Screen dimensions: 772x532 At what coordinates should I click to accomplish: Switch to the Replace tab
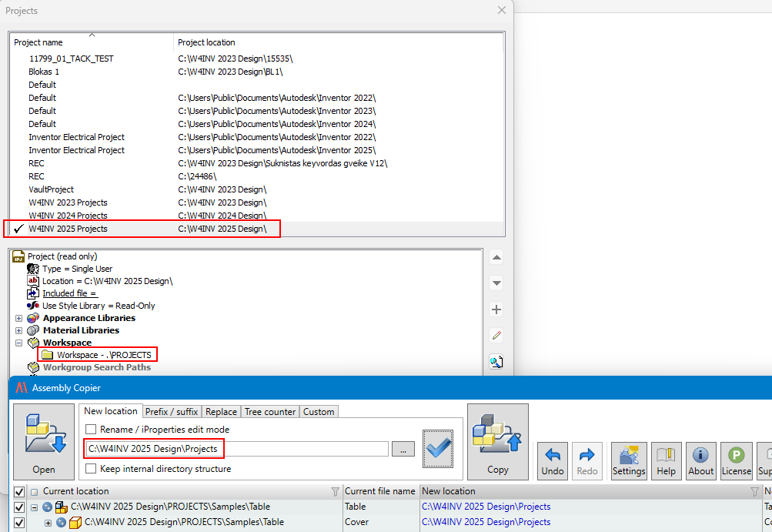pos(221,412)
